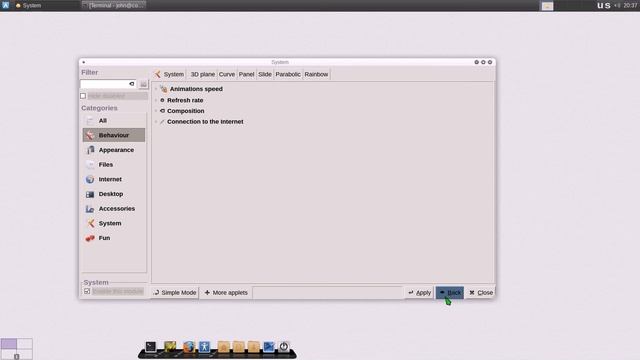Click the clock showing 20:37
This screenshot has height=360, width=640.
coord(630,5)
